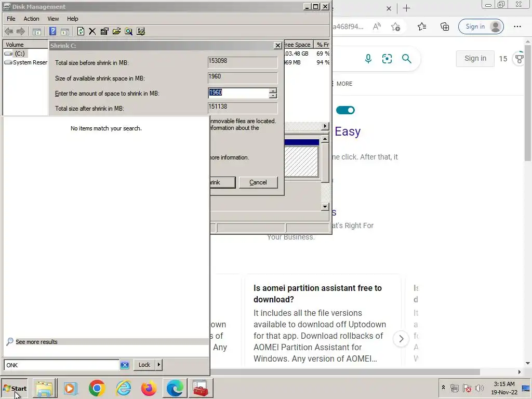Click Sign in button on Bing page
Image resolution: width=532 pixels, height=399 pixels.
pyautogui.click(x=475, y=58)
